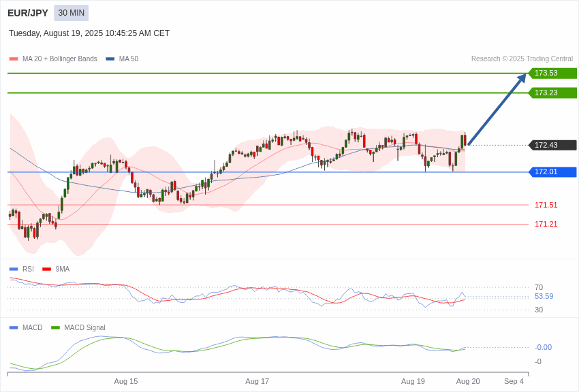Image resolution: width=579 pixels, height=392 pixels.
Task: Click the RSI 70 level label
Action: 539,287
